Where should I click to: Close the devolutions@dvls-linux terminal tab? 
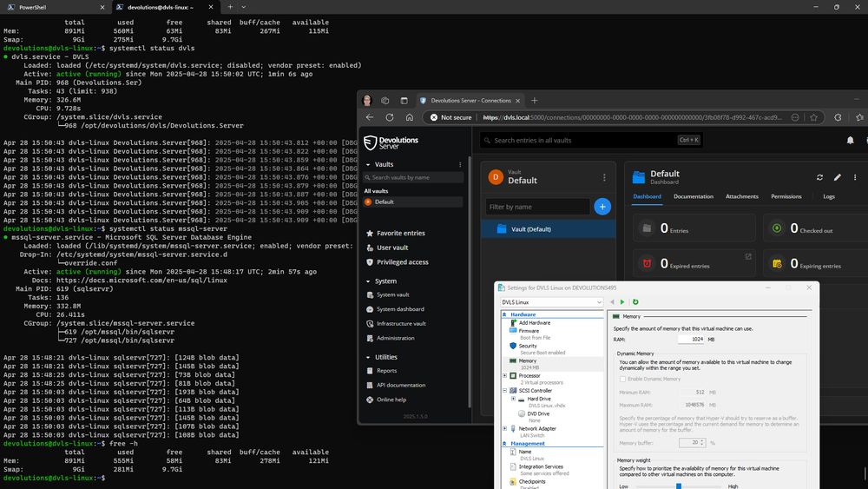pyautogui.click(x=210, y=7)
